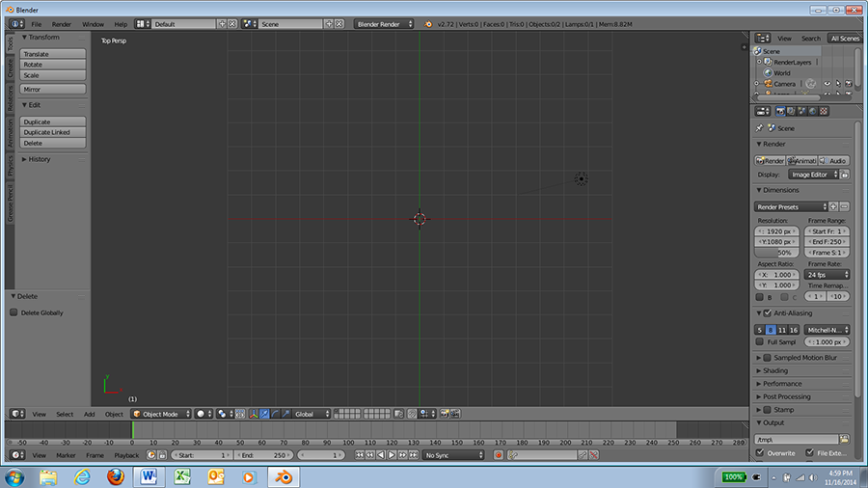Open Excel from the Windows taskbar
Screen dimensions: 868x488
[x=182, y=476]
